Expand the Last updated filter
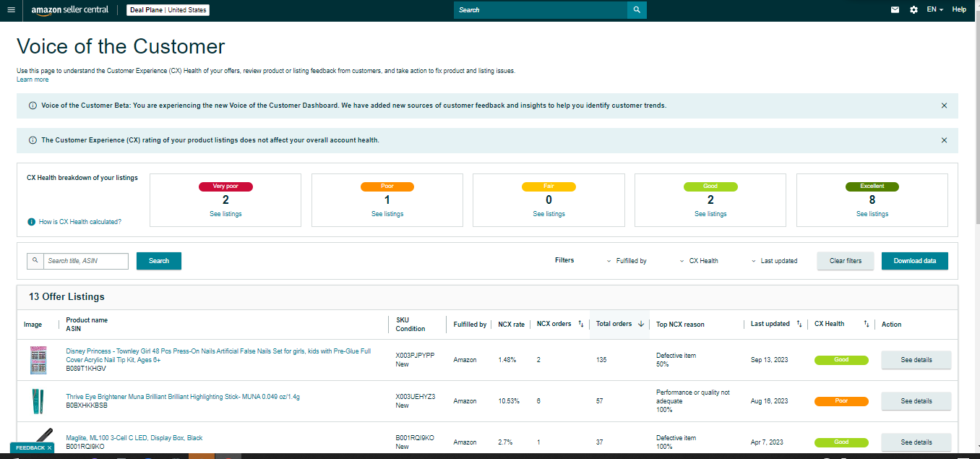This screenshot has width=980, height=459. pyautogui.click(x=774, y=261)
